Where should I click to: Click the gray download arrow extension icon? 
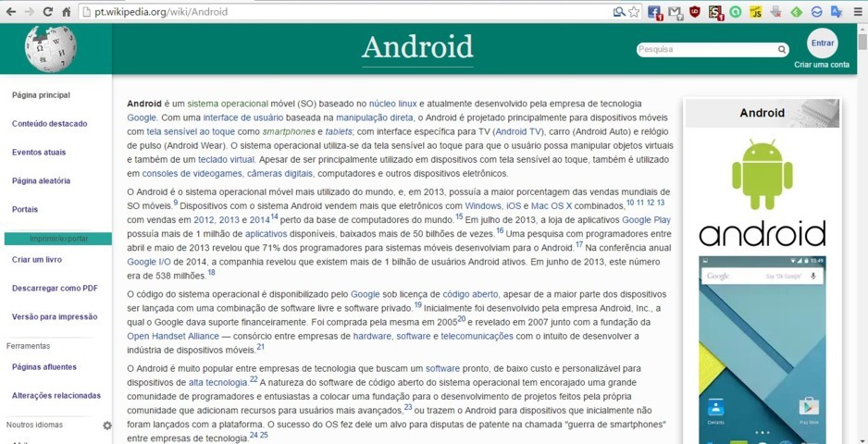click(x=776, y=12)
